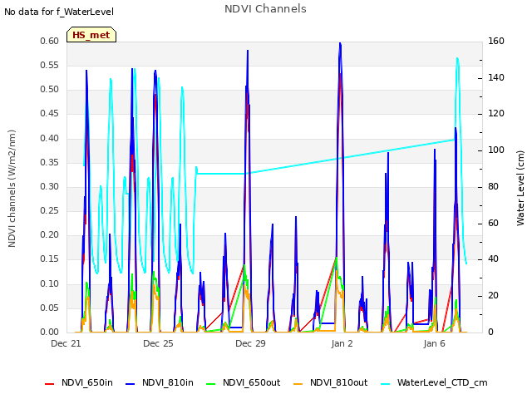Screen dimensions: 532x399
Task: Toggle the NDVI_650in legend entry
Action: 79,382
